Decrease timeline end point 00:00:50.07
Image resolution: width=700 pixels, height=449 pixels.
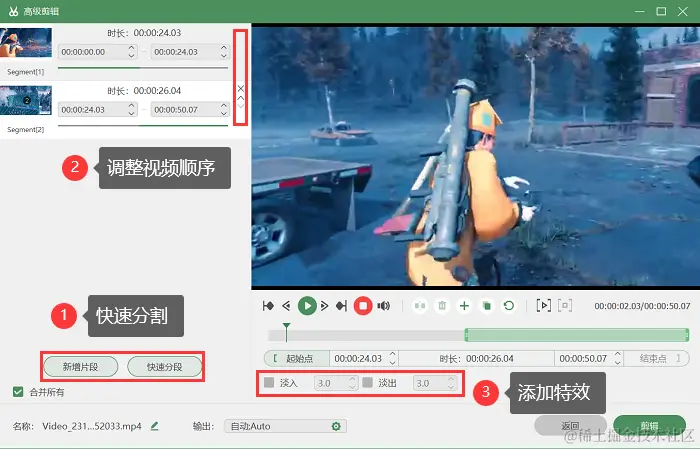618,362
